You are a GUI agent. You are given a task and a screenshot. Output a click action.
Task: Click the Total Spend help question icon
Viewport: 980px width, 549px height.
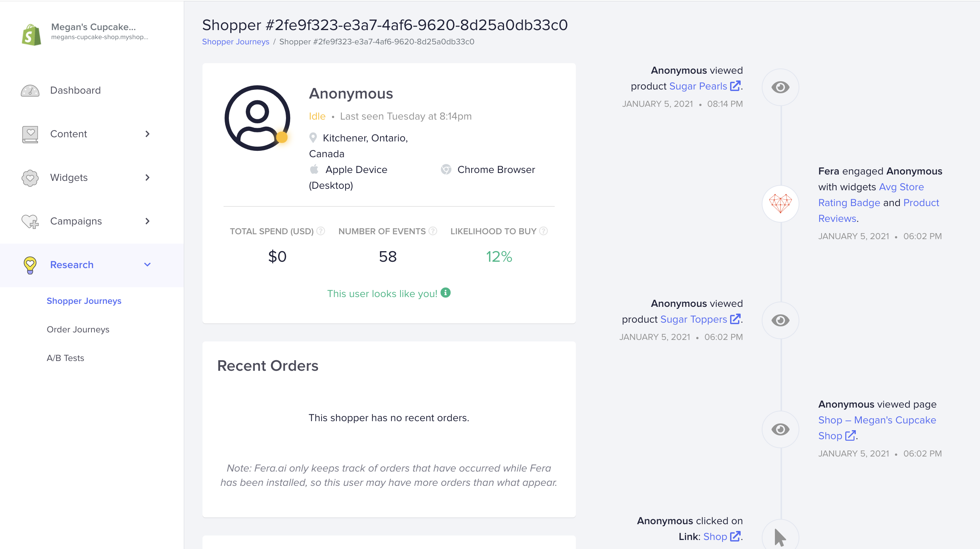[x=321, y=231]
